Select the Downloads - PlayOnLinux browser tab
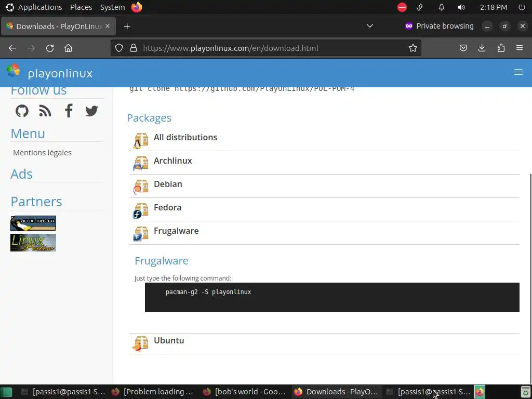 58,26
